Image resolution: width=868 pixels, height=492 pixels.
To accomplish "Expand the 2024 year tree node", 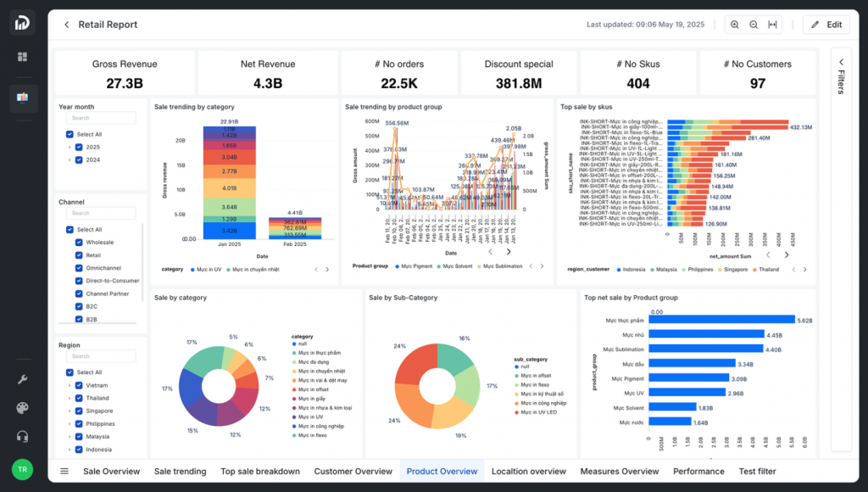I will click(69, 159).
